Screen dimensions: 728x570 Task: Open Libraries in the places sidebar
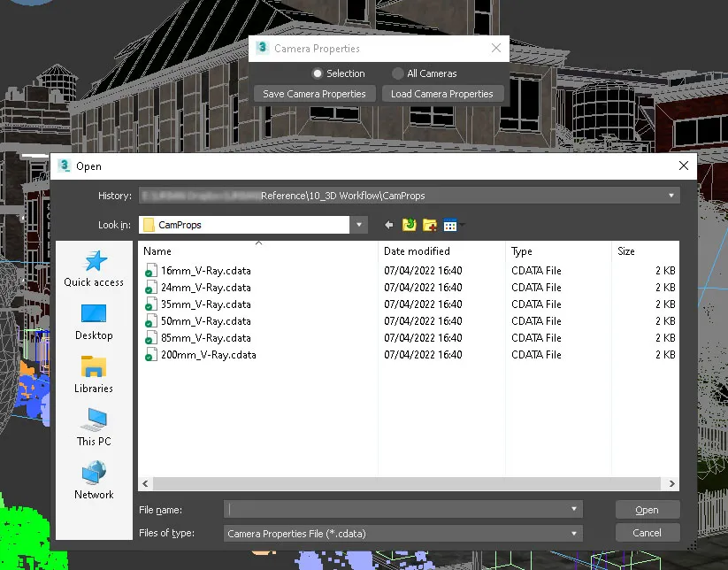coord(94,375)
